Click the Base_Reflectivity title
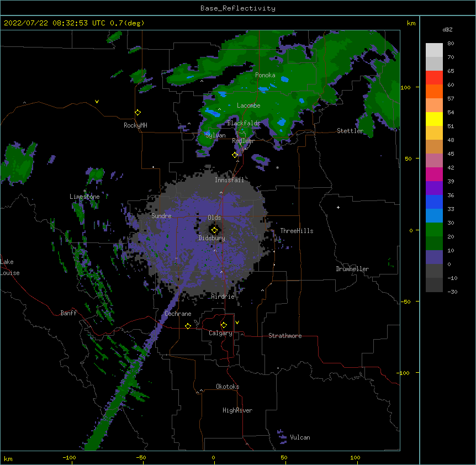The height and width of the screenshot is (465, 476). pos(238,8)
